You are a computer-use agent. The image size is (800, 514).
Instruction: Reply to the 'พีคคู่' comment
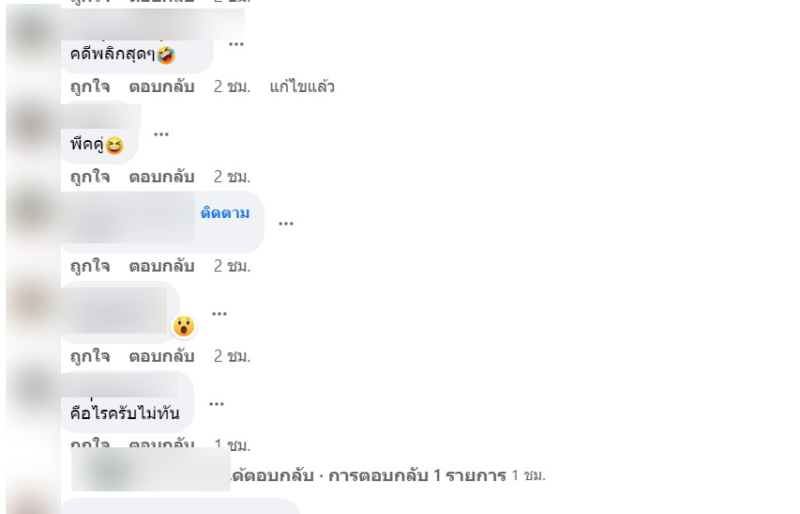(x=161, y=177)
